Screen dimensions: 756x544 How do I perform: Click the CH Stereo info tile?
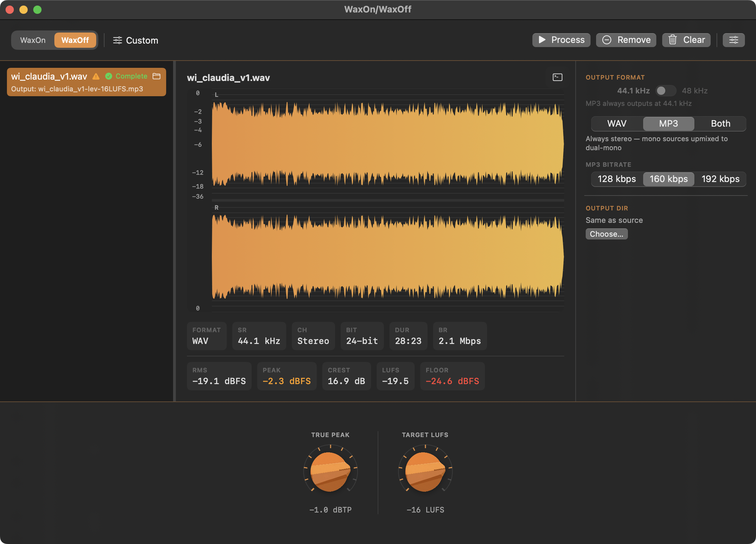(313, 336)
